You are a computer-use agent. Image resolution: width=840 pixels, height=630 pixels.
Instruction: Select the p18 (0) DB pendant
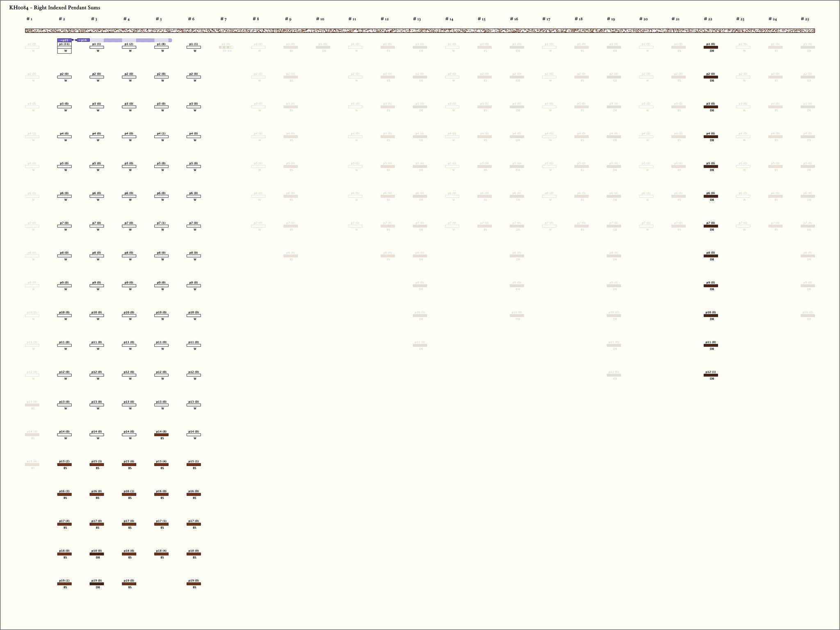tap(97, 554)
